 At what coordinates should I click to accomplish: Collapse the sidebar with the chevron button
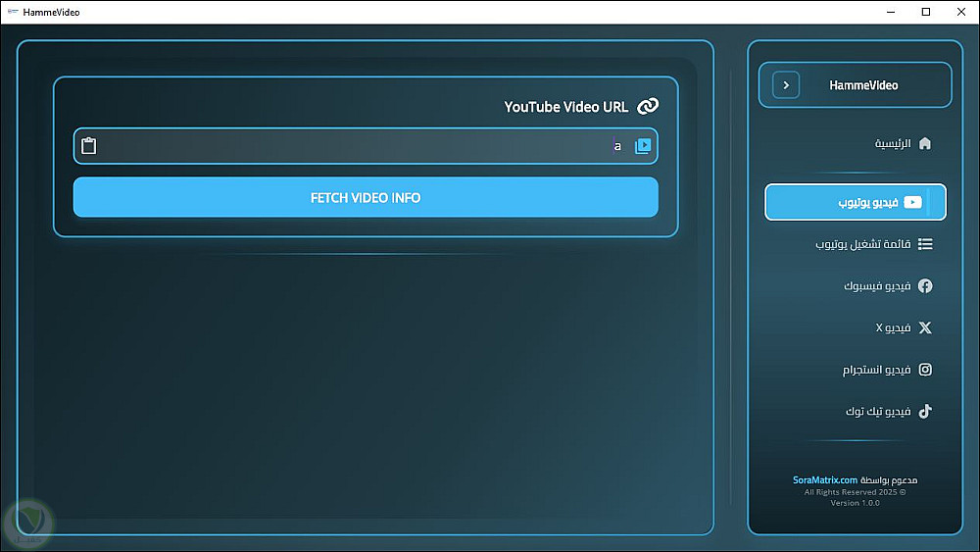pyautogui.click(x=786, y=85)
